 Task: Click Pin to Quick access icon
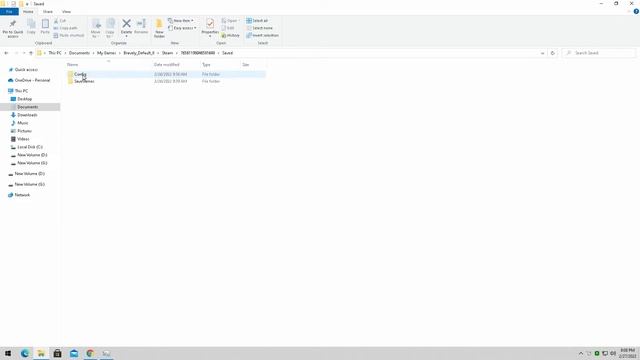[13, 24]
